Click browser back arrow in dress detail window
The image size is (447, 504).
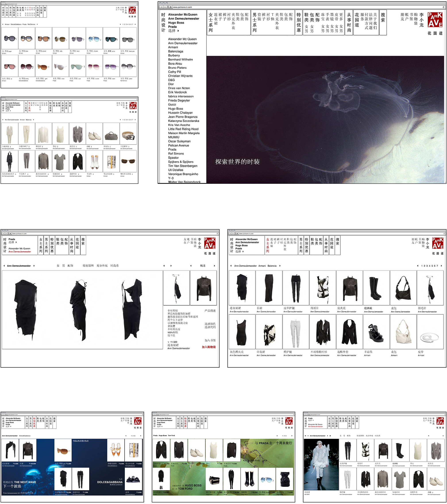point(4,233)
